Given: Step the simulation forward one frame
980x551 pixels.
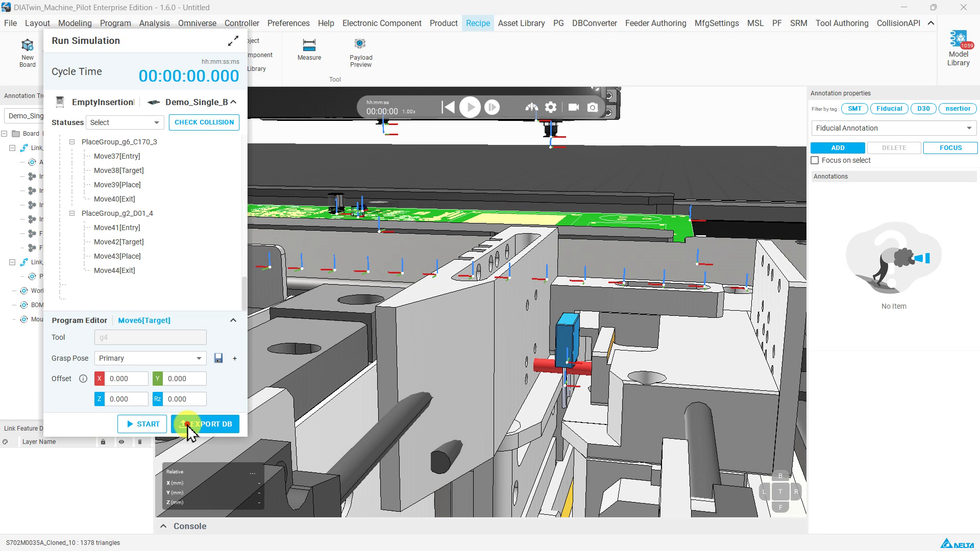Looking at the screenshot, I should click(492, 107).
